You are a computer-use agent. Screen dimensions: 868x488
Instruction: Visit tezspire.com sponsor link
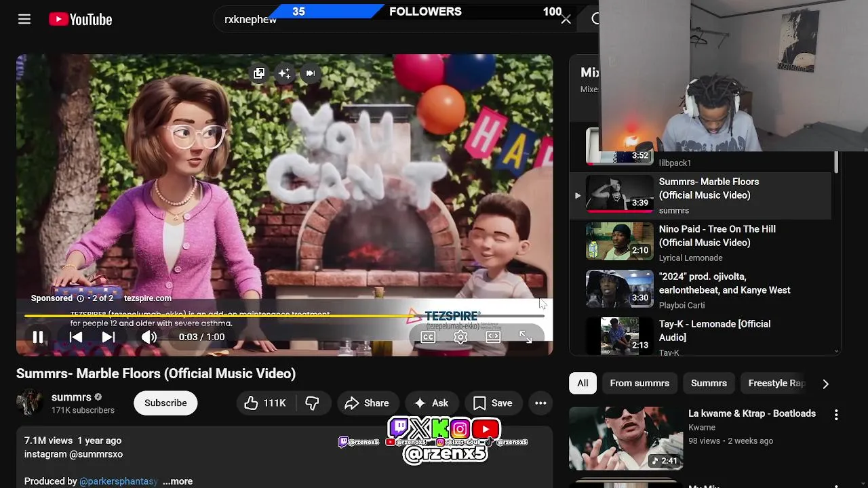click(148, 298)
